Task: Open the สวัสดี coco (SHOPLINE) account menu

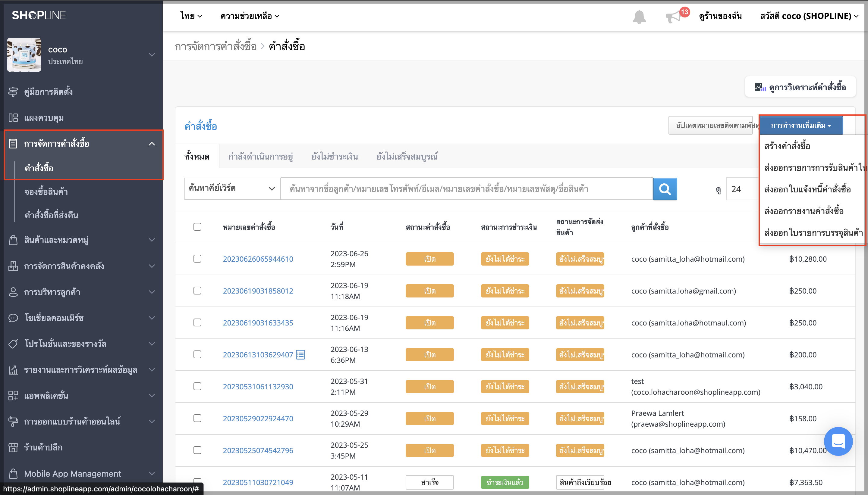Action: 809,16
